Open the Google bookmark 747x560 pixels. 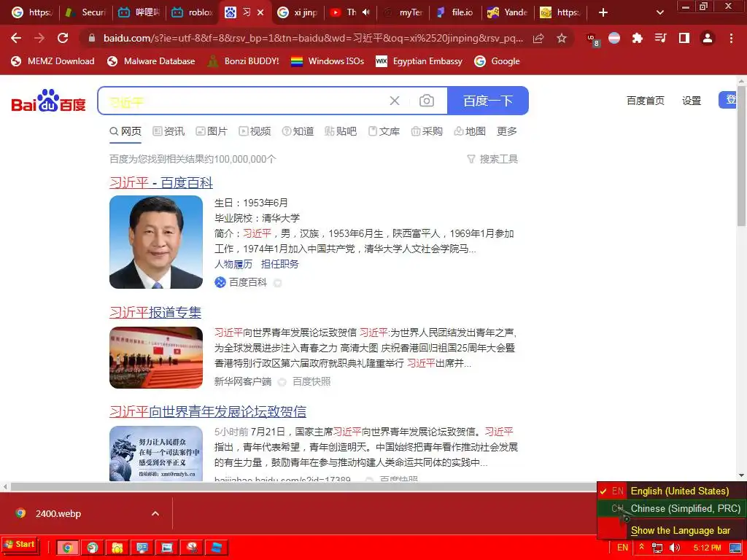[497, 61]
